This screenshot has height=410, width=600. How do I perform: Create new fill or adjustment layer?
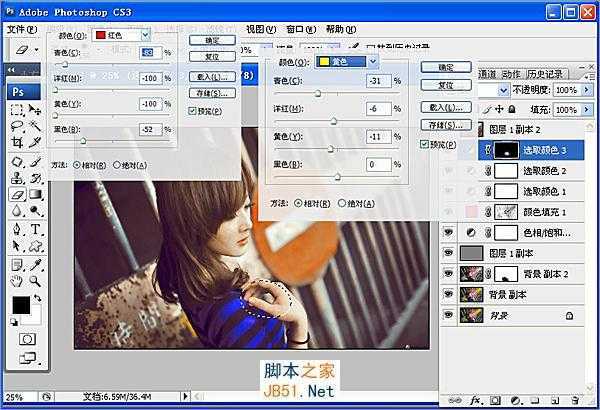(x=515, y=400)
